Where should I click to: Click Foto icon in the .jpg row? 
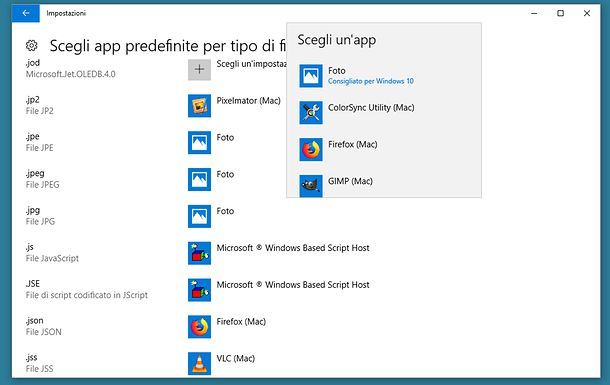[x=199, y=216]
